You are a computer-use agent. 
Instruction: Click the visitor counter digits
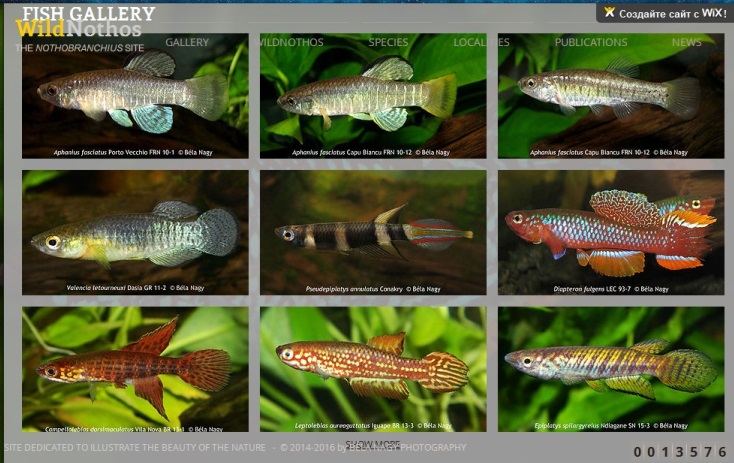click(x=680, y=452)
